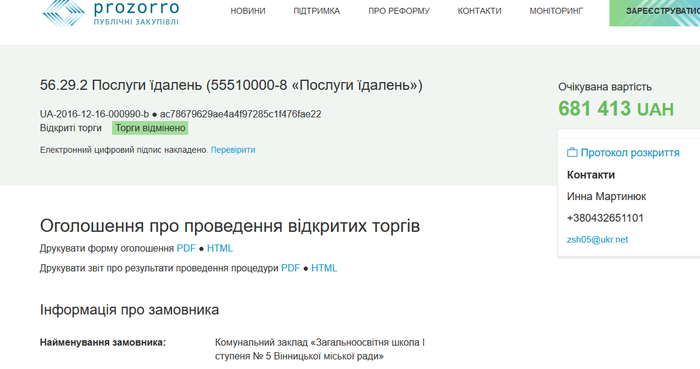Image resolution: width=700 pixels, height=369 pixels.
Task: Open procedure results report HTML
Action: pos(324,268)
